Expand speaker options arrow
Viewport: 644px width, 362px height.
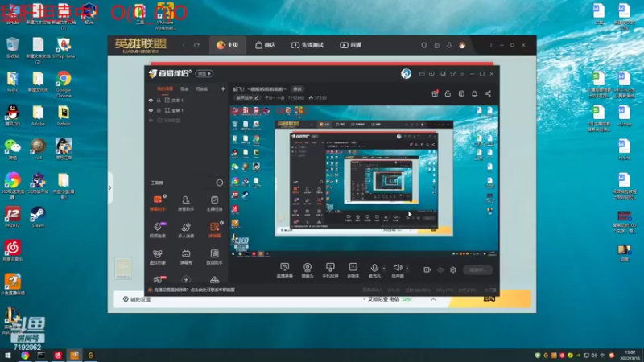click(x=407, y=269)
